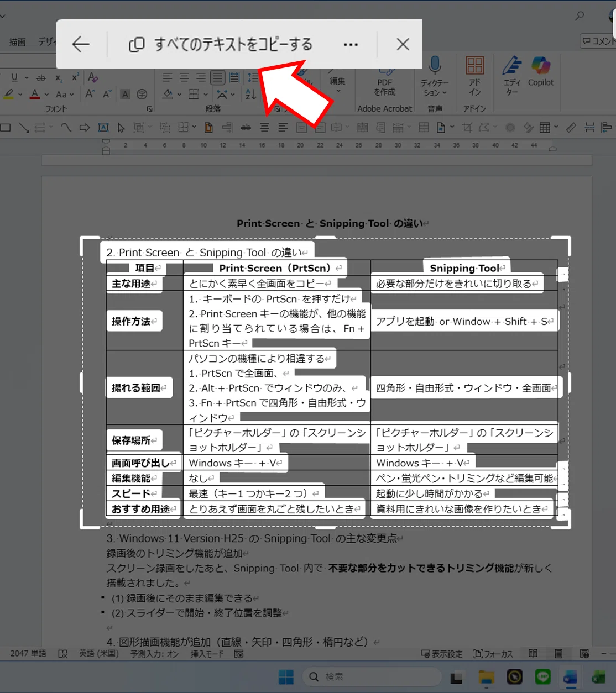Switch to フォーカス focus mode
Image resolution: width=616 pixels, height=693 pixels.
493,654
